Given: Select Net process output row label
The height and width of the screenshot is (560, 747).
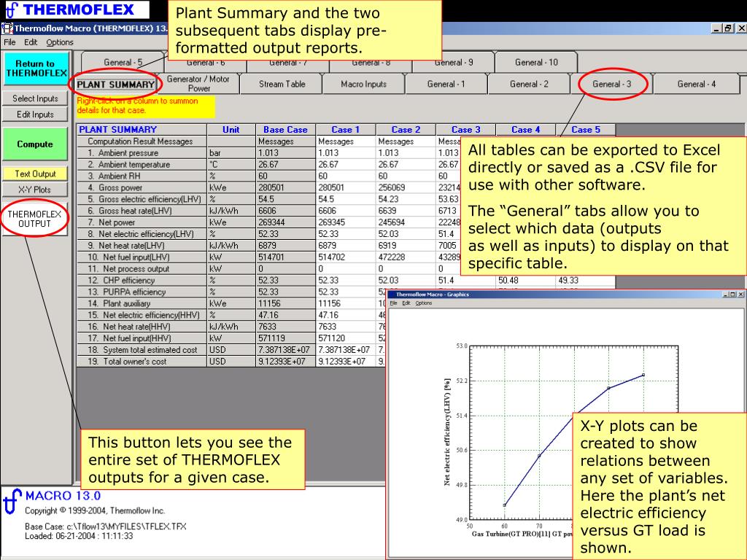Looking at the screenshot, I should pyautogui.click(x=142, y=268).
